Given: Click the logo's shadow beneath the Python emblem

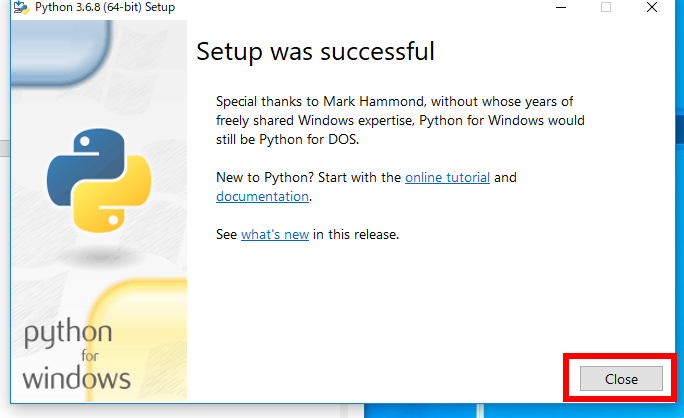Looking at the screenshot, I should point(101,257).
